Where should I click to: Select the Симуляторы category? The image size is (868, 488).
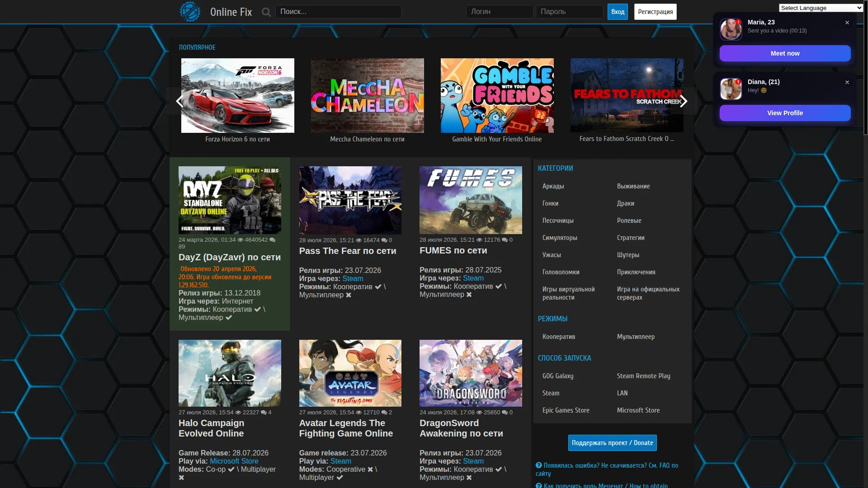tap(560, 238)
